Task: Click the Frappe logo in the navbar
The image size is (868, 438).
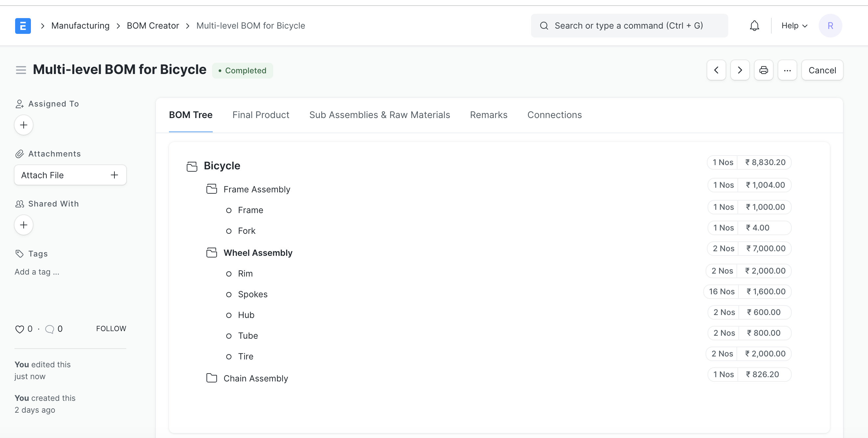Action: [23, 25]
